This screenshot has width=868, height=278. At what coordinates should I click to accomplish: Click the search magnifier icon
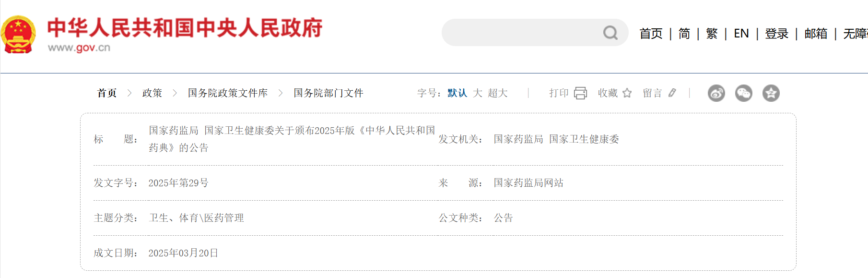[610, 33]
